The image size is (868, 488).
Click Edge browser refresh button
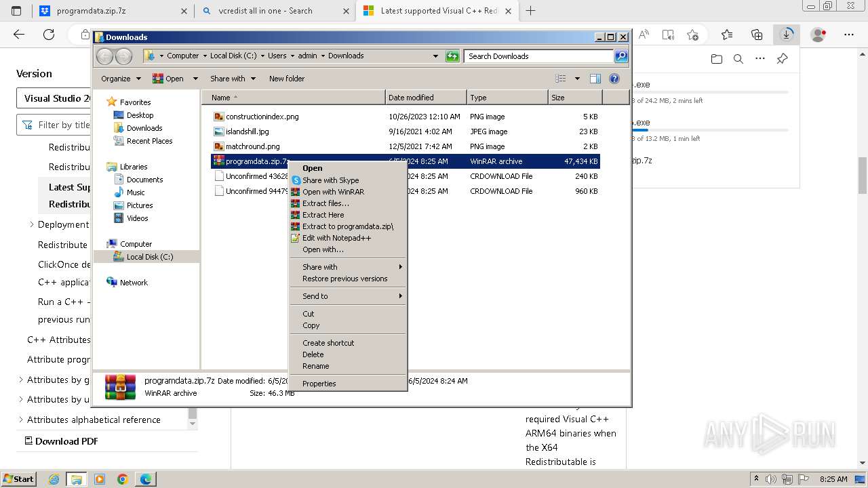click(49, 35)
